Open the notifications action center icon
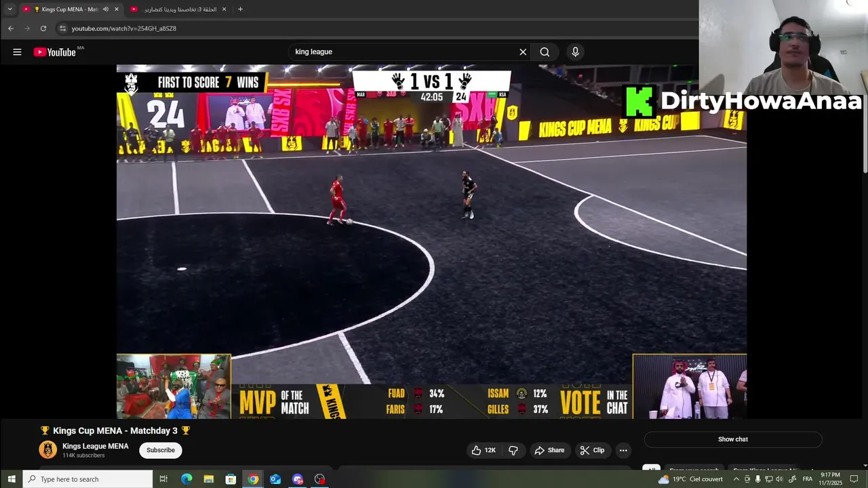This screenshot has width=868, height=488. (854, 479)
